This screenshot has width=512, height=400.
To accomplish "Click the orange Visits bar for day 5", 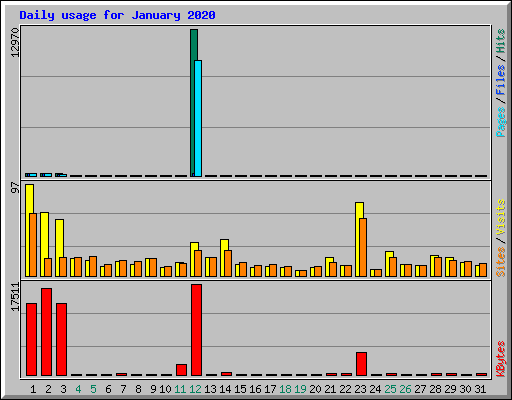I will click(93, 266).
